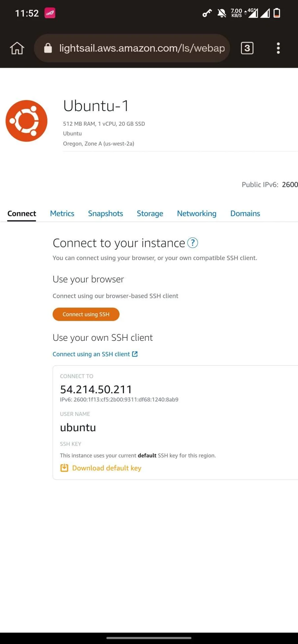Viewport: 298px width, 644px height.
Task: Click Oregon, Zone A (us-west-2a) text
Action: point(98,144)
